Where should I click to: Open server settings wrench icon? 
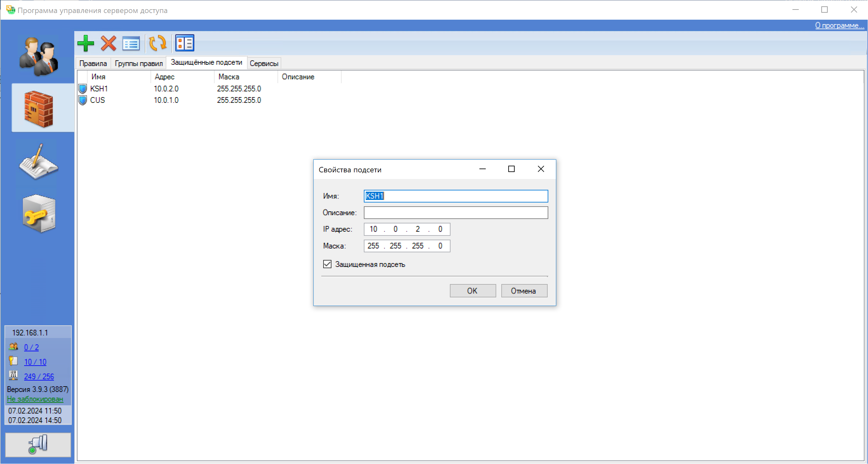39,214
